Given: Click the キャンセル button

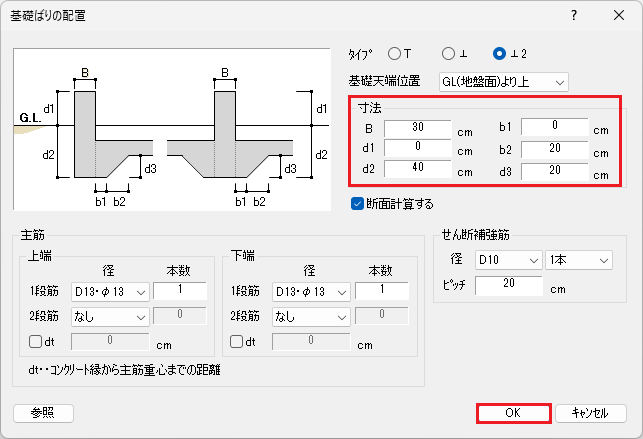Looking at the screenshot, I should [x=589, y=413].
